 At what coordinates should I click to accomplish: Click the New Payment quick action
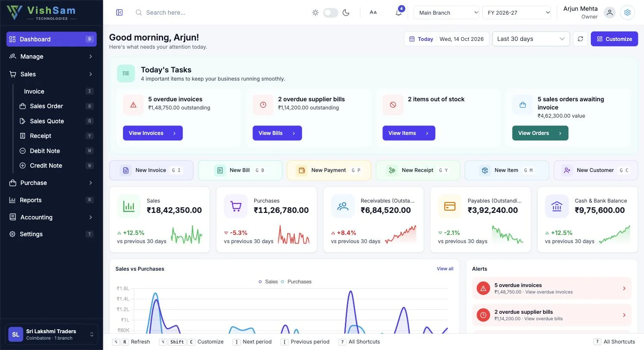(x=329, y=170)
